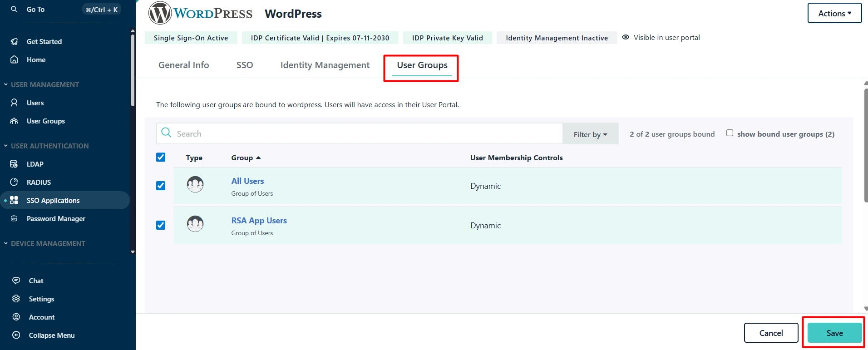The height and width of the screenshot is (350, 868).
Task: Enable show bound user groups checkbox
Action: (730, 133)
